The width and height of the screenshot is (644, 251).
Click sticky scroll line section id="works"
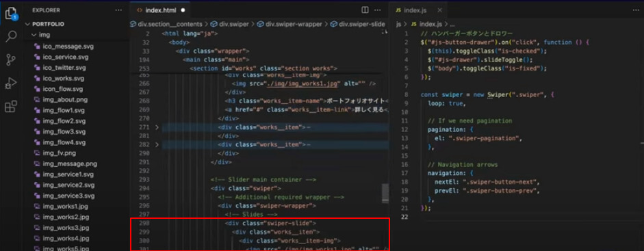(263, 68)
